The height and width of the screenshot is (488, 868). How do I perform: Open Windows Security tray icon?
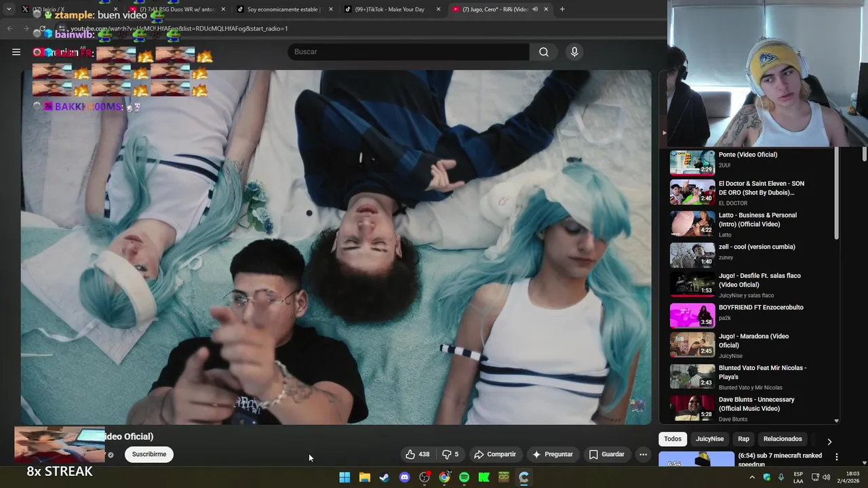tap(767, 477)
